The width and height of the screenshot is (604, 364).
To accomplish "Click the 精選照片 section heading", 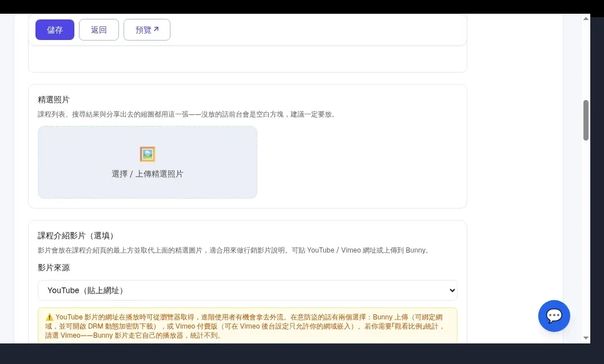I will point(54,99).
